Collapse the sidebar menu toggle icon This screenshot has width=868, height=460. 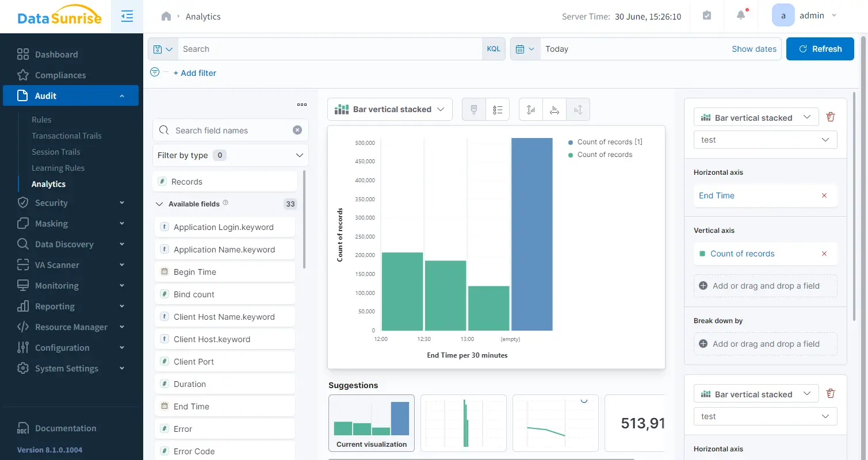point(127,17)
